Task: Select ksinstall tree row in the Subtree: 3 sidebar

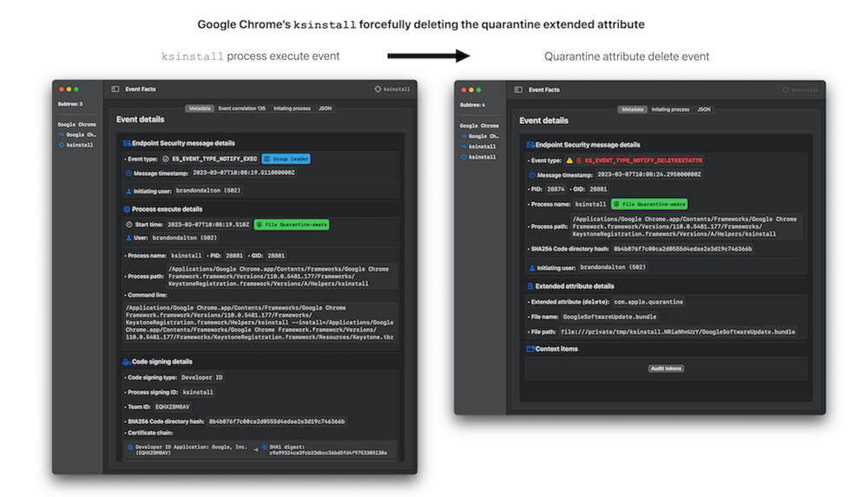Action: (x=76, y=145)
